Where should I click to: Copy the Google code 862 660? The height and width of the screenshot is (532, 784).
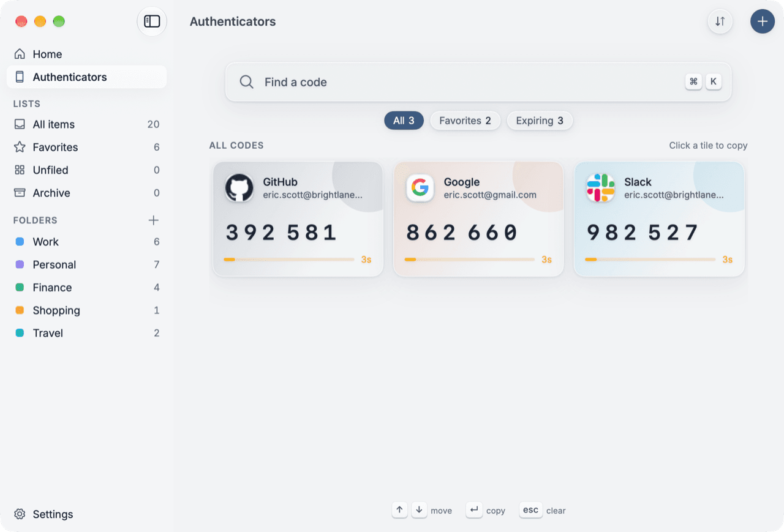tap(462, 233)
